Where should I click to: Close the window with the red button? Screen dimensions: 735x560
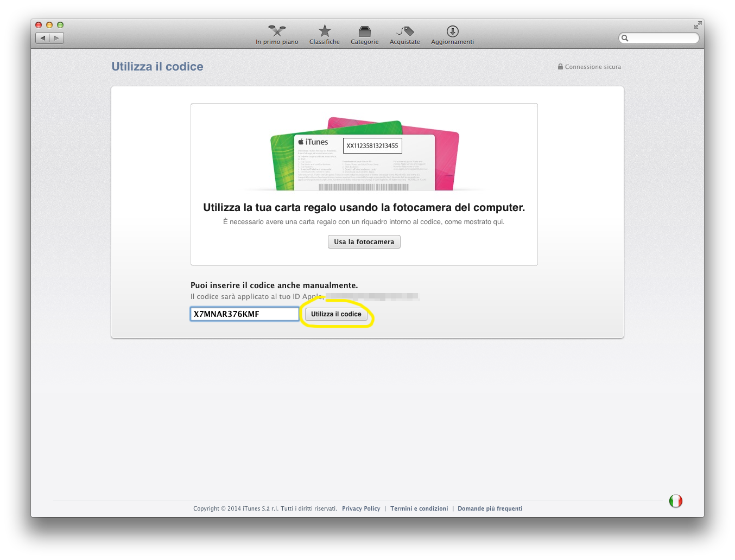39,25
